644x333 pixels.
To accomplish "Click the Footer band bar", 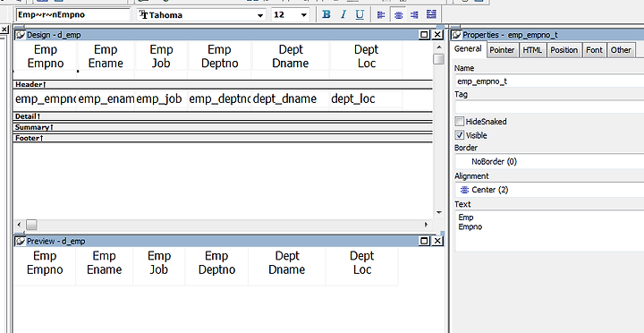I will click(223, 138).
